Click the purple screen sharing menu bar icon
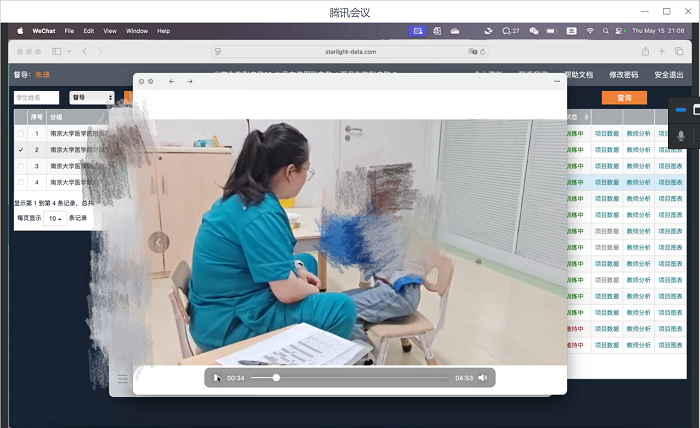The image size is (700, 428). (418, 31)
